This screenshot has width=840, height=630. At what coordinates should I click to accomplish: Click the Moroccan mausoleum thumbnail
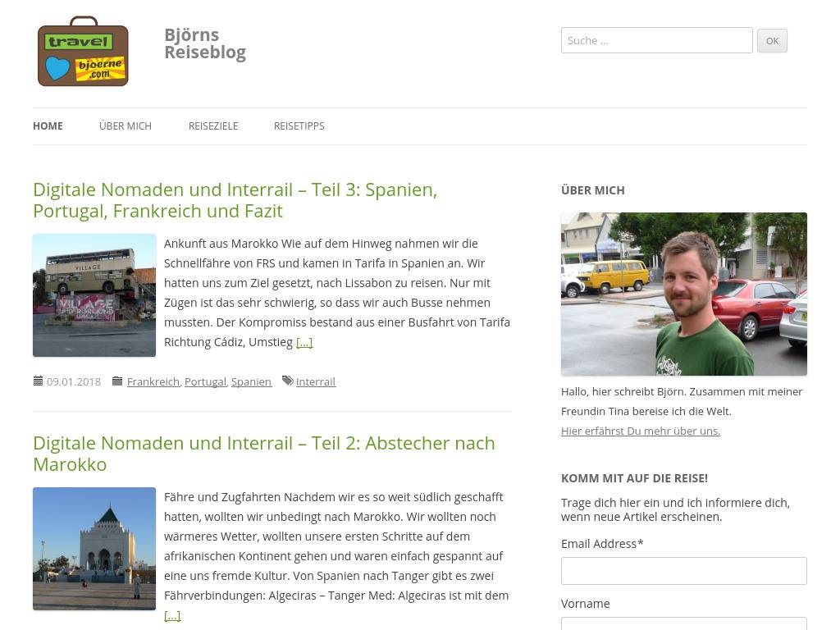point(94,549)
